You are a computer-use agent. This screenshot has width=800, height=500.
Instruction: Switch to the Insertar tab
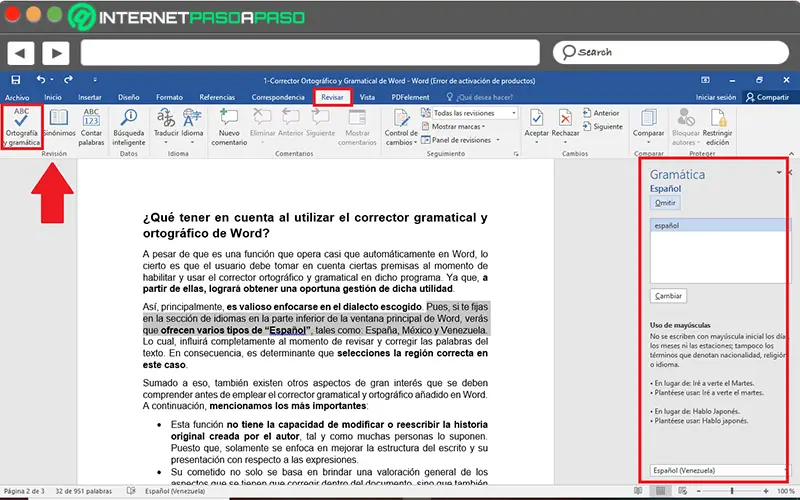point(90,97)
